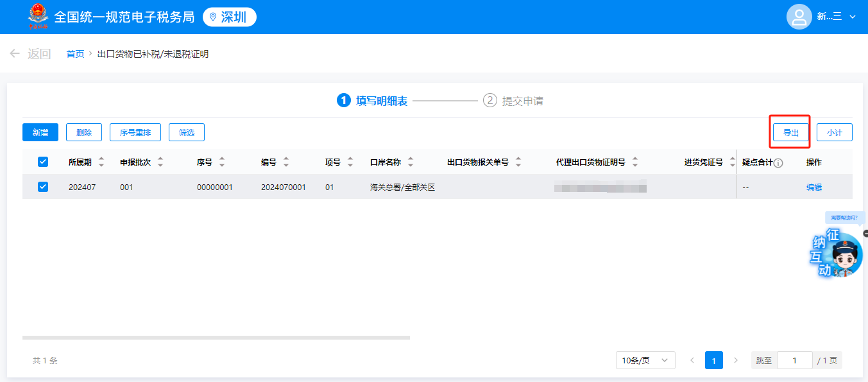This screenshot has height=382, width=868.
Task: Click the 导出 export button
Action: point(791,132)
